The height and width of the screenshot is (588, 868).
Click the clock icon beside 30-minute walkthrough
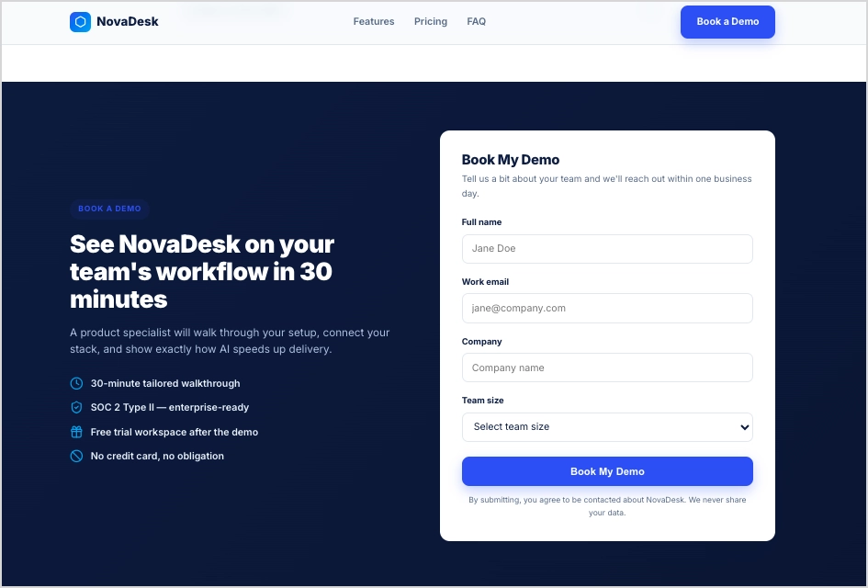point(76,383)
